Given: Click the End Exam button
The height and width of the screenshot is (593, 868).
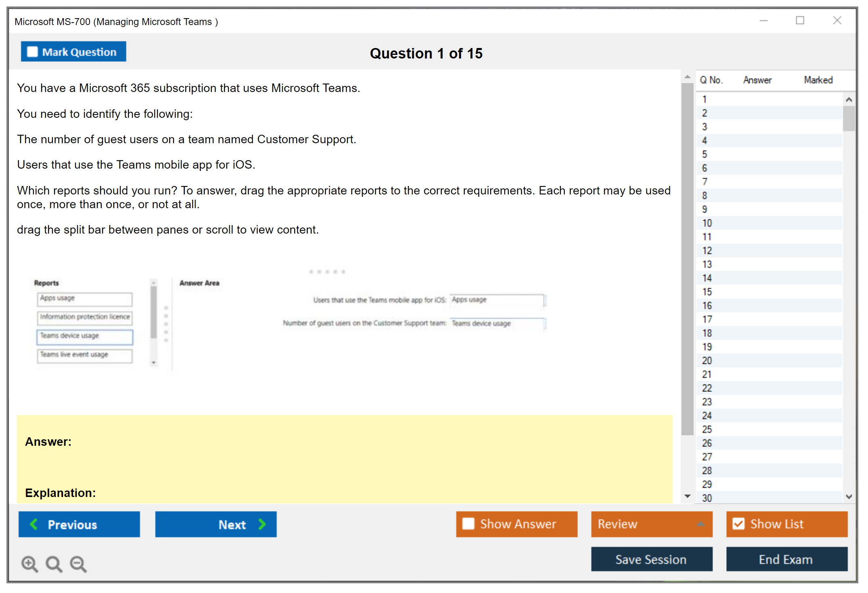Looking at the screenshot, I should coord(786,559).
